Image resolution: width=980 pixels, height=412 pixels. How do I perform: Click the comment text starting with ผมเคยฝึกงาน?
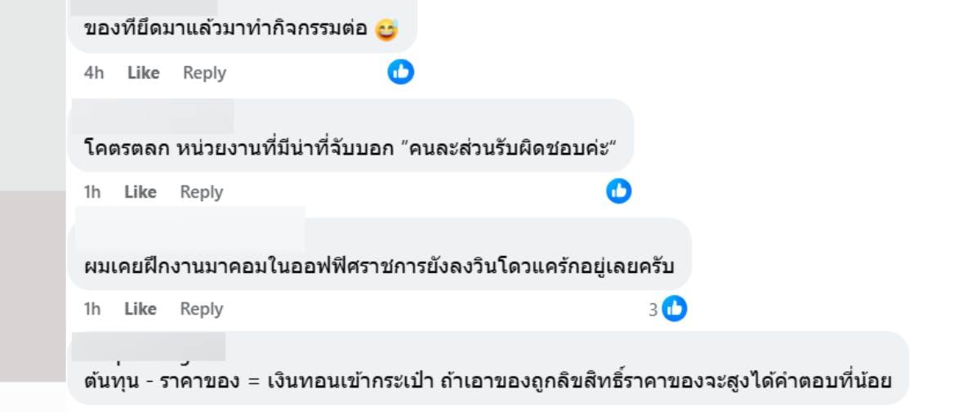point(379,267)
